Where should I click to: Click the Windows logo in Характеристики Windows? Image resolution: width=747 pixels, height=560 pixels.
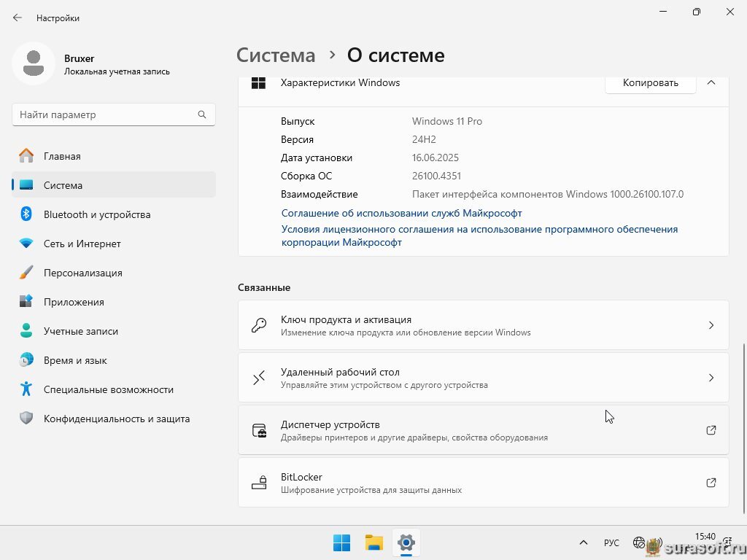click(258, 83)
